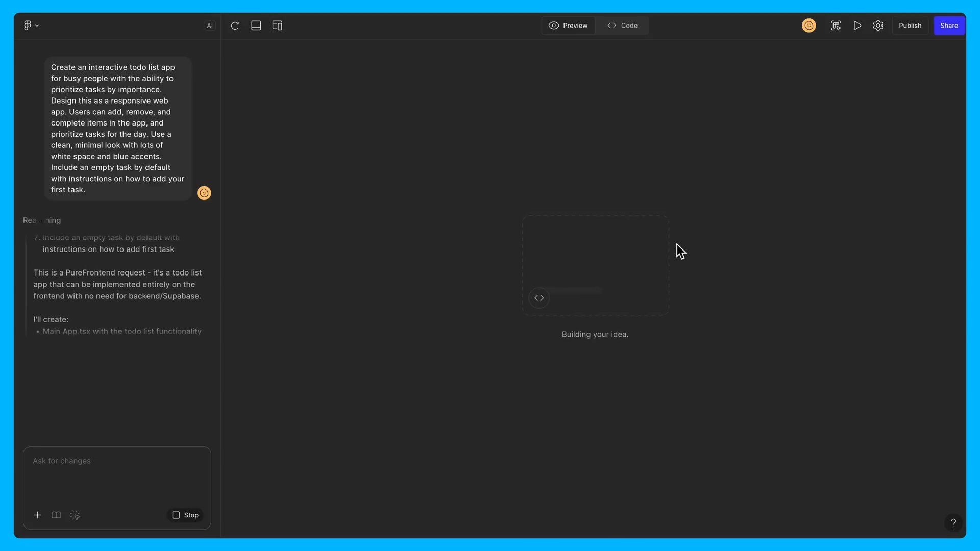Click the plus attach icon
The height and width of the screenshot is (551, 980).
coord(37,515)
